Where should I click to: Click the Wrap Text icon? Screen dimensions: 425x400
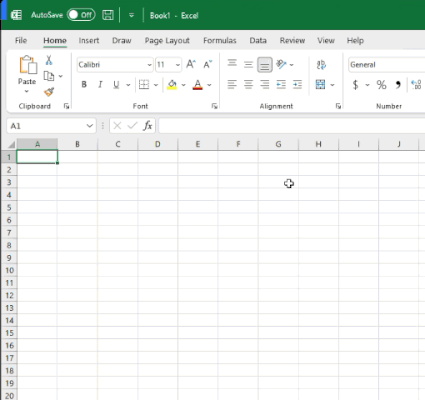point(321,65)
